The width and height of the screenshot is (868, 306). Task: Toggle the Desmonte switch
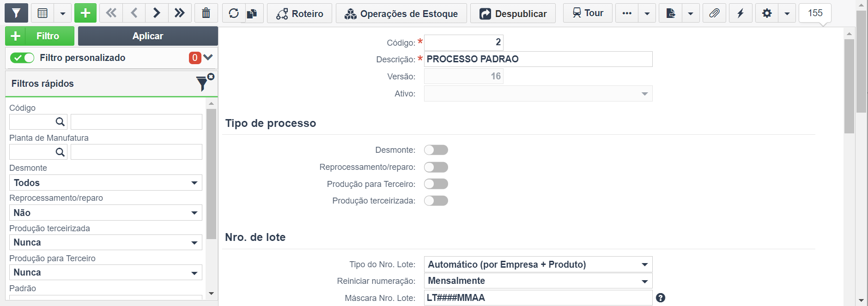click(436, 150)
